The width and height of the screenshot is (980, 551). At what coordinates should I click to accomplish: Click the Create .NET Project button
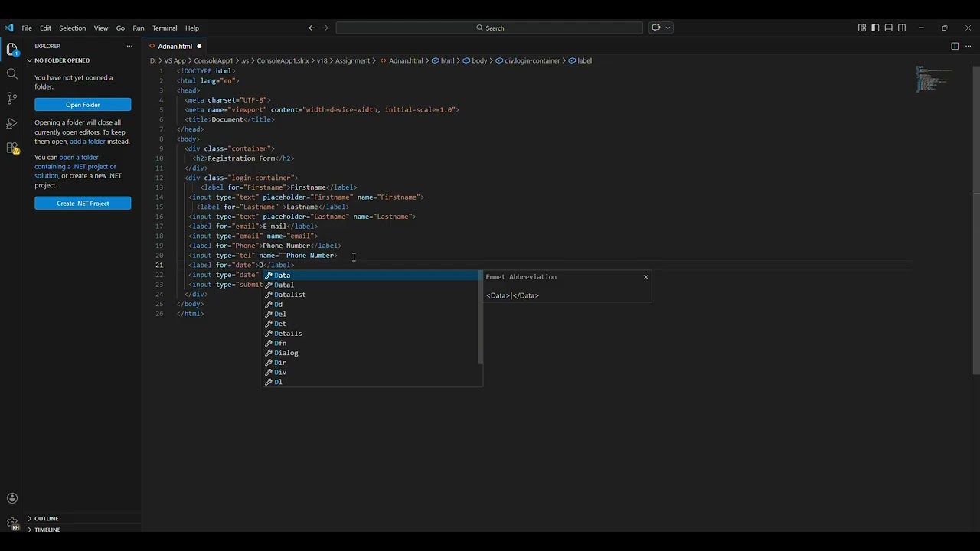tap(83, 203)
